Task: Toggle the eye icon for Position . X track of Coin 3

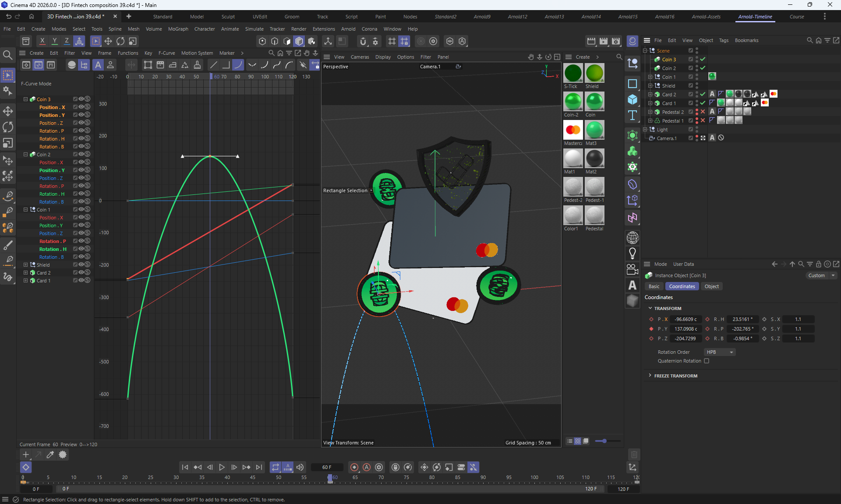Action: point(81,107)
